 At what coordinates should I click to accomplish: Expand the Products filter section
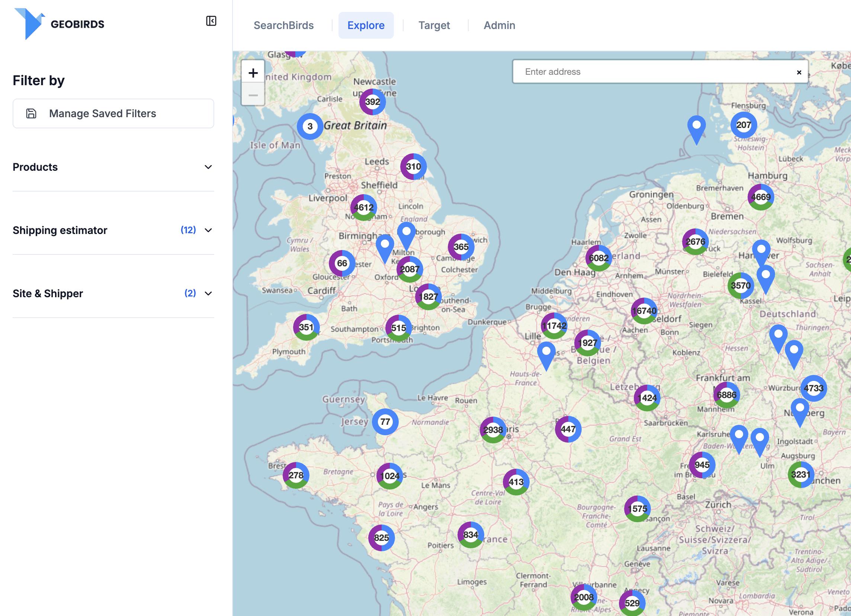coord(209,167)
